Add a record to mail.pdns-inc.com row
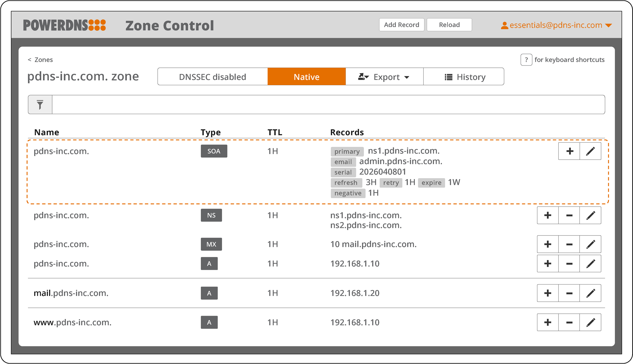Viewport: 633px width, 364px height. pyautogui.click(x=548, y=293)
